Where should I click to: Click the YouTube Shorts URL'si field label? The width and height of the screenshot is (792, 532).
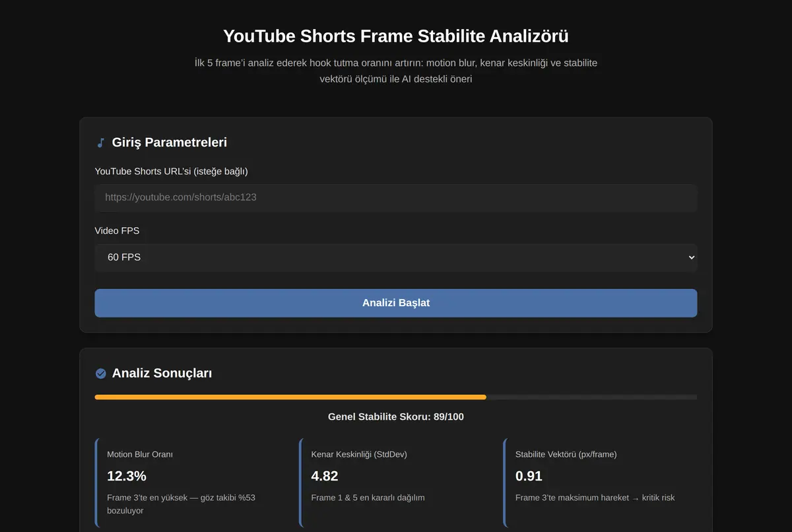(x=172, y=172)
